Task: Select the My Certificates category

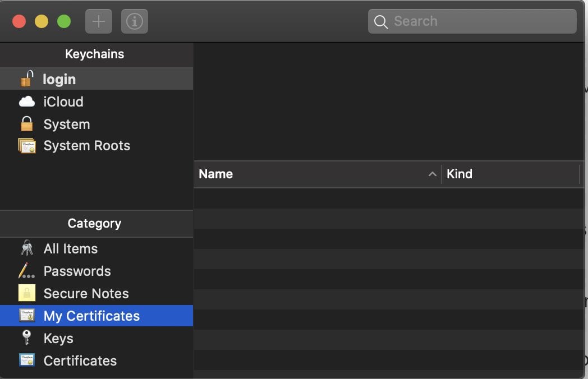Action: click(x=91, y=316)
